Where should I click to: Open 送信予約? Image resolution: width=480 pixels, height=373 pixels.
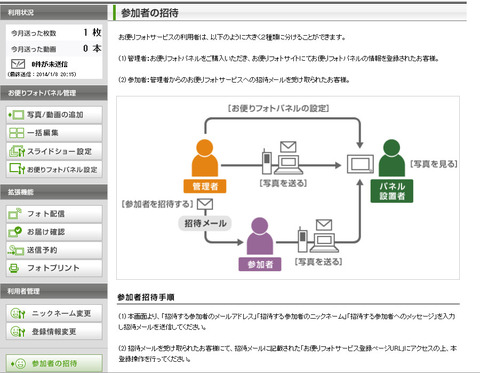click(54, 250)
